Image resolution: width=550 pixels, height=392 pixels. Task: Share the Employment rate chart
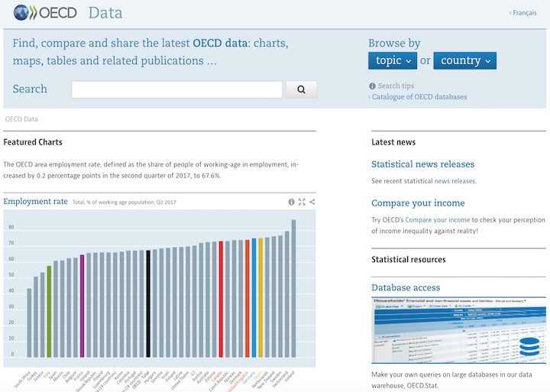point(312,202)
